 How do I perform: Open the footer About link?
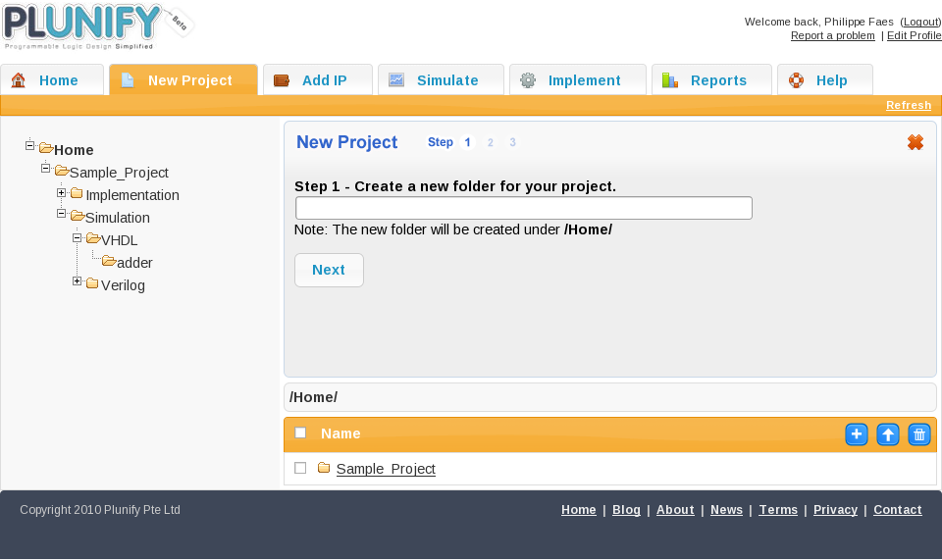pyautogui.click(x=675, y=510)
